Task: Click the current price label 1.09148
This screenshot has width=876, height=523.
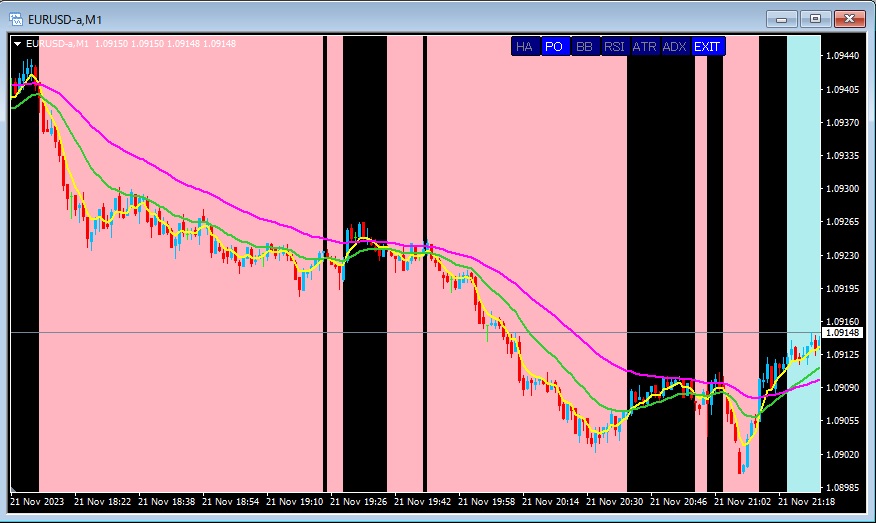Action: pyautogui.click(x=842, y=332)
